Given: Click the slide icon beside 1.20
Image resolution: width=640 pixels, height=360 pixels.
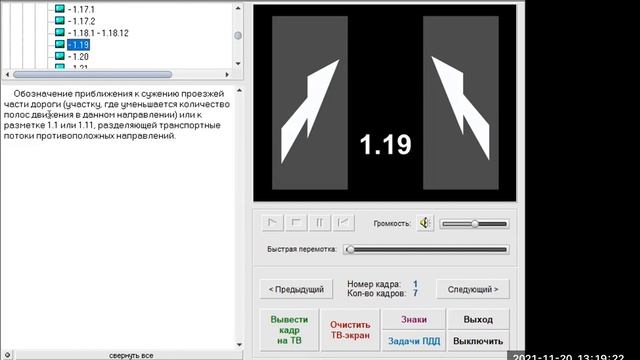Looking at the screenshot, I should tap(60, 56).
